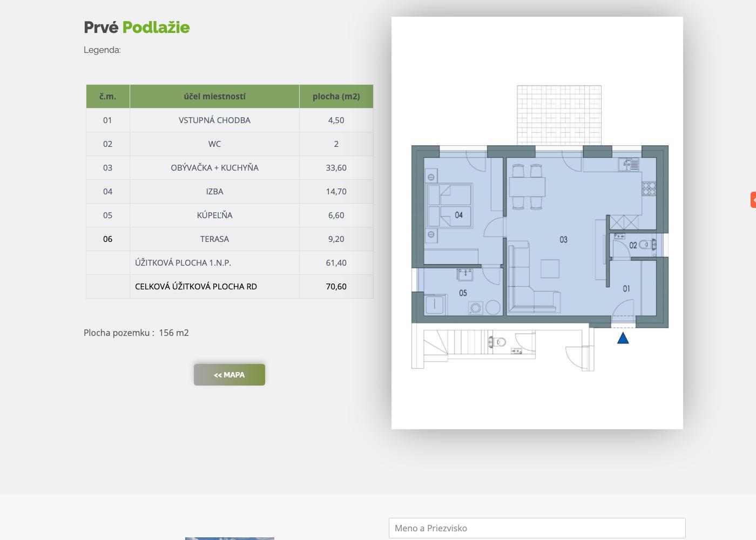Select the OBÝVAČKA + KUCHYŇA table row

click(x=230, y=167)
